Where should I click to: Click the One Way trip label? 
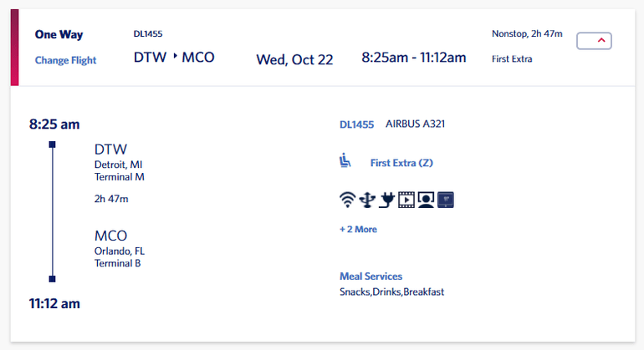59,35
